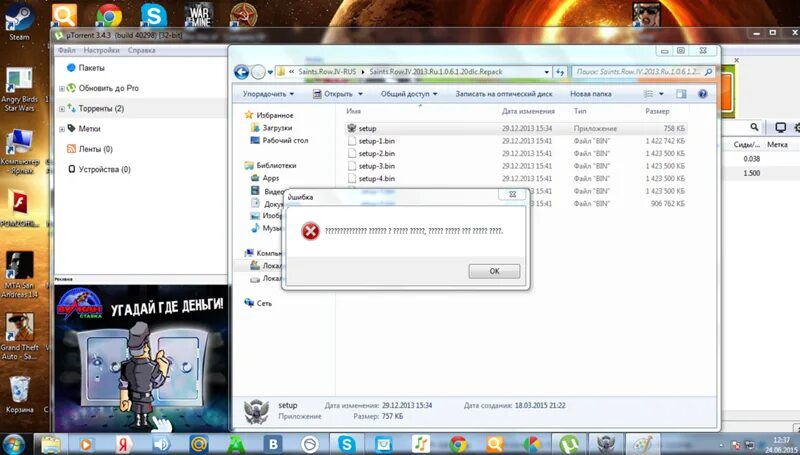Click Открыть in the Explorer toolbar
Screen dimensions: 800x455
[333, 94]
